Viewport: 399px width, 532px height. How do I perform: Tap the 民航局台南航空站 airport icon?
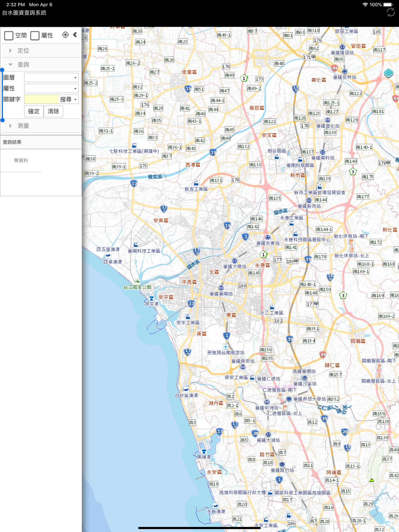(225, 347)
